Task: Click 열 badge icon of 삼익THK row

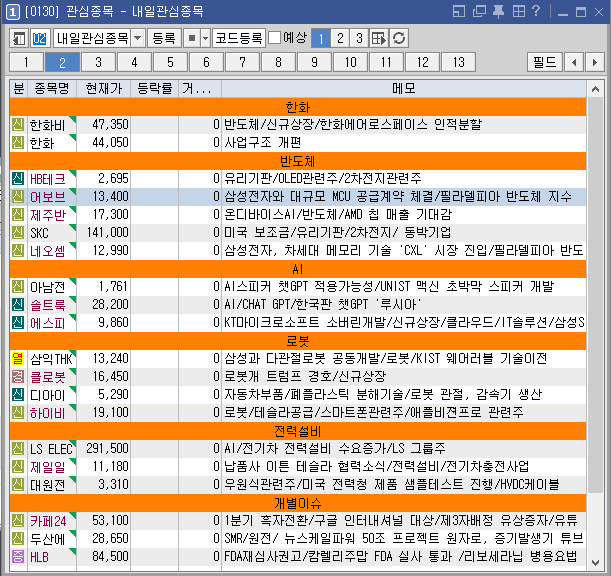Action: tap(18, 359)
